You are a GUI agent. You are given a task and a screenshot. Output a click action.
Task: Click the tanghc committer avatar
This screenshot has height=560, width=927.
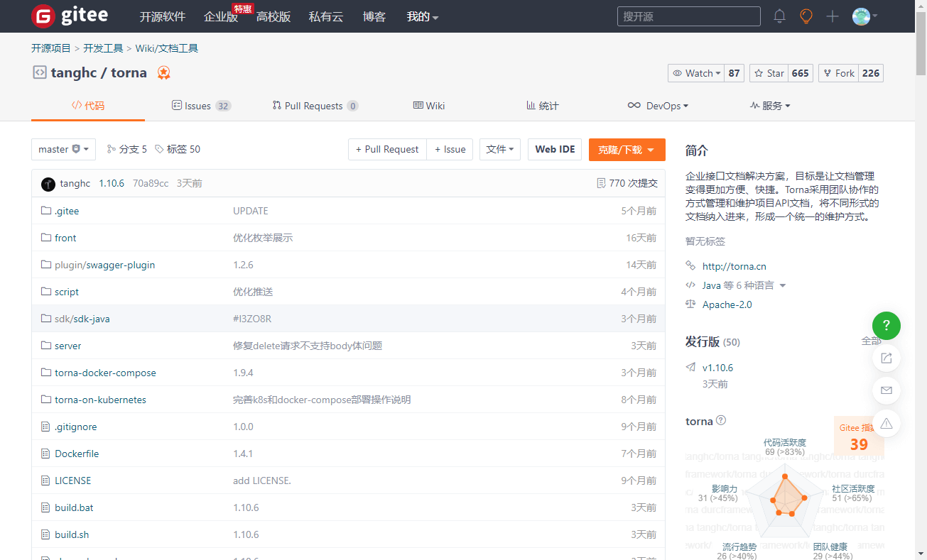click(48, 184)
